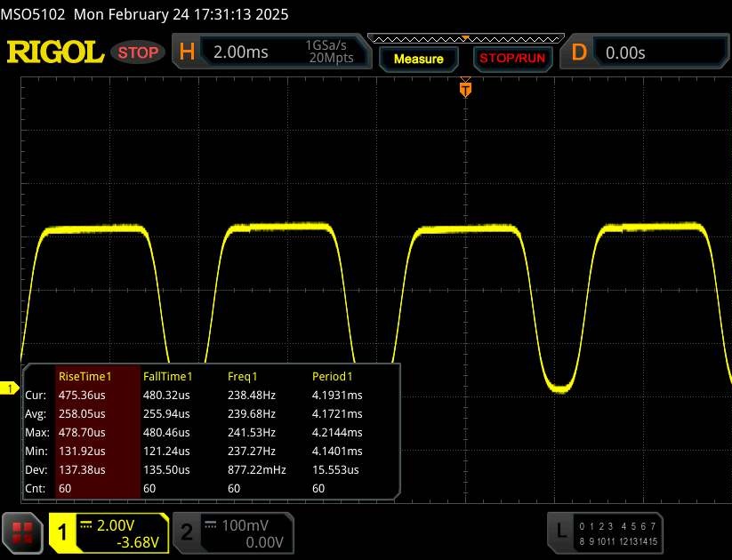
Task: Click digital channel 0 indicator
Action: pos(582,526)
